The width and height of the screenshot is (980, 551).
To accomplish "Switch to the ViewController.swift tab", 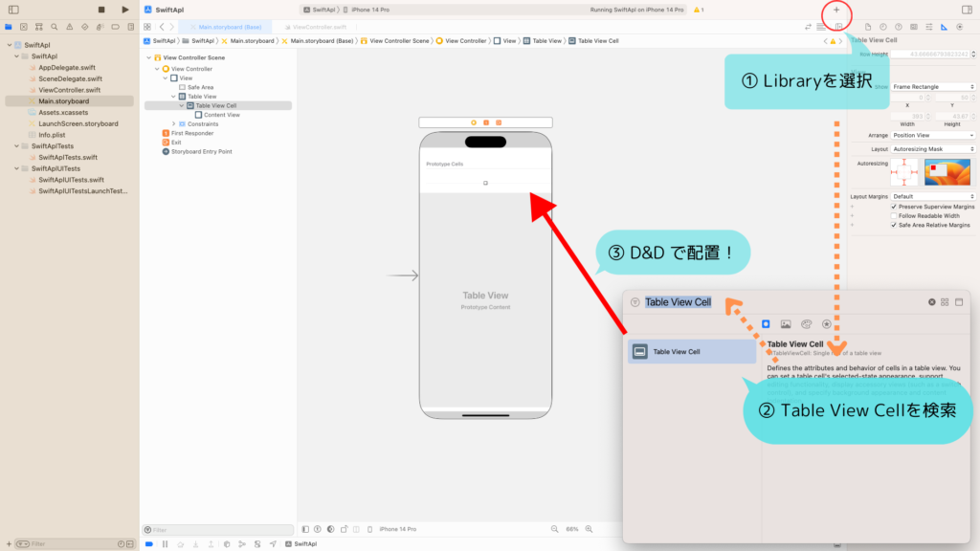I will 316,27.
